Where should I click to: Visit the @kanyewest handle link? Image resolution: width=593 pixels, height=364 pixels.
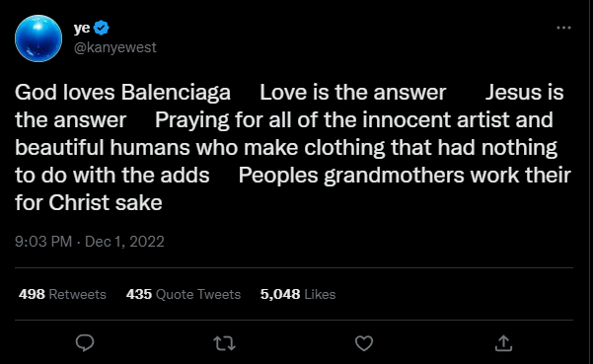point(115,47)
